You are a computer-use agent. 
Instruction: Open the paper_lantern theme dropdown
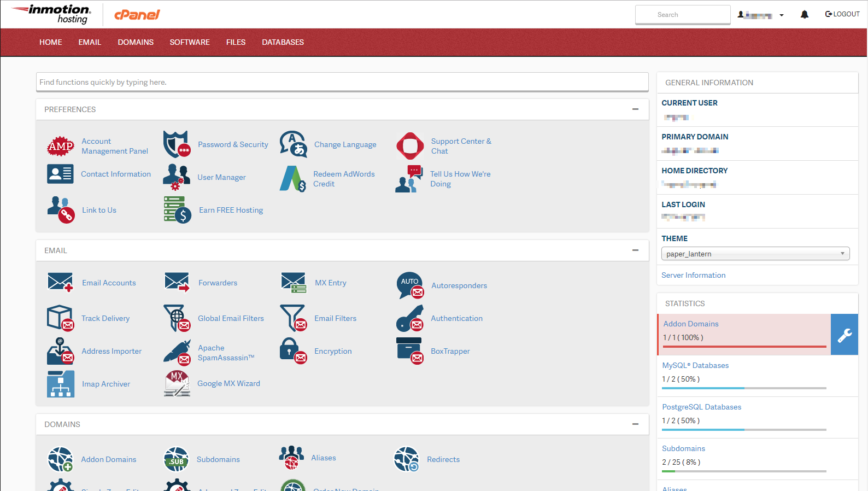point(755,254)
